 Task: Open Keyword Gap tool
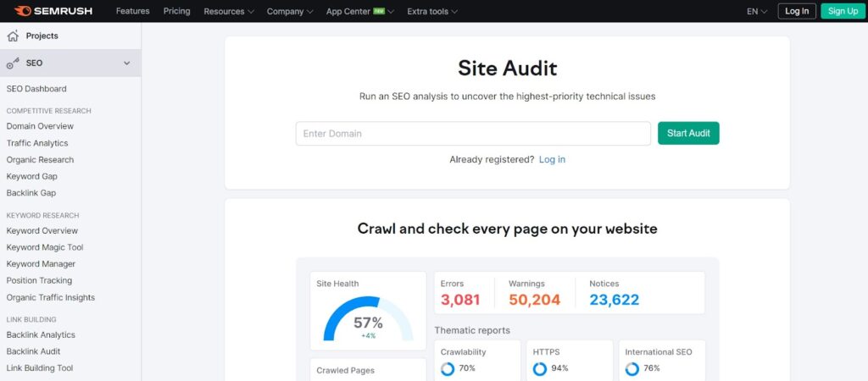point(31,176)
